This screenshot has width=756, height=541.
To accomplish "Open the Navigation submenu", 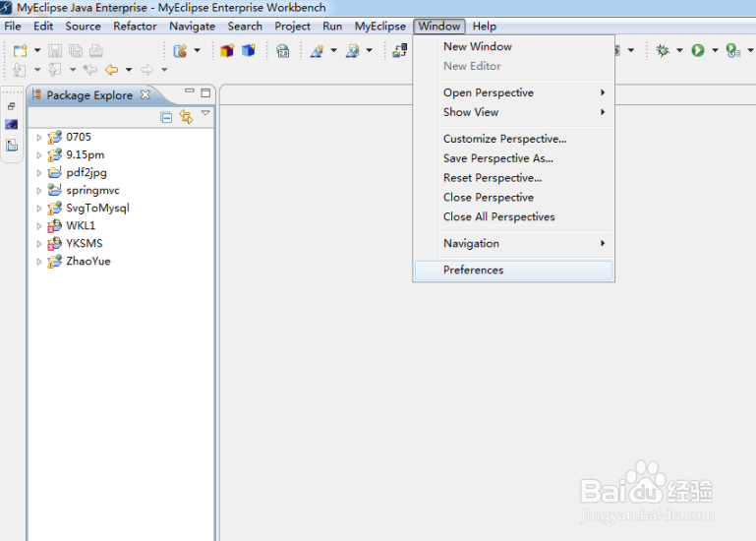I will click(514, 243).
